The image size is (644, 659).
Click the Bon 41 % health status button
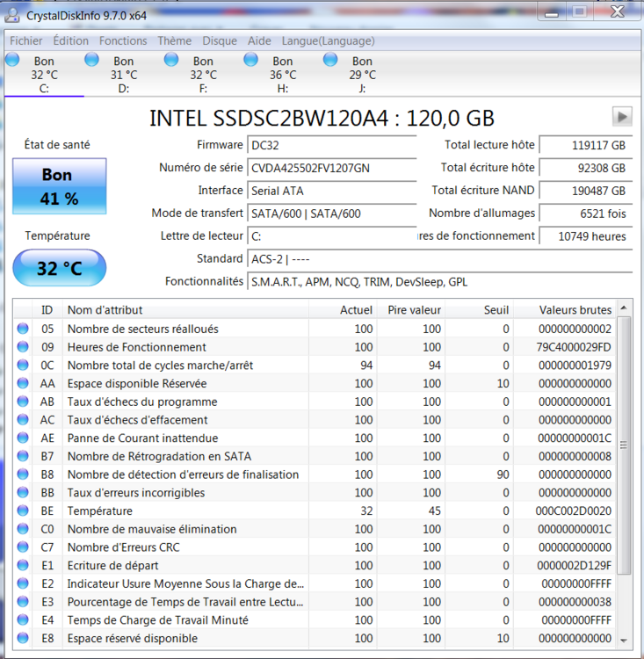[x=59, y=186]
